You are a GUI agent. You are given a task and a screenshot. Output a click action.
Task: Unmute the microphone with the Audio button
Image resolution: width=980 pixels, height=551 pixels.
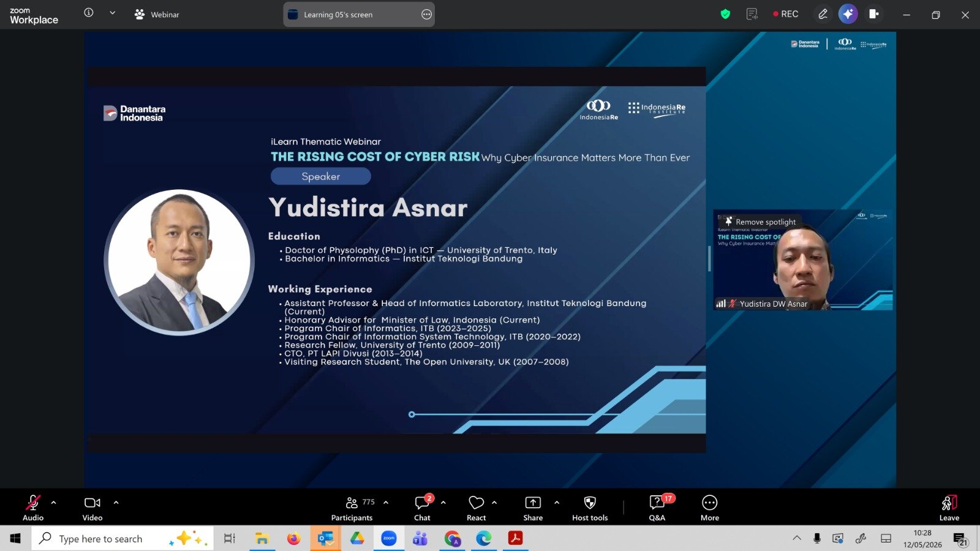(33, 508)
